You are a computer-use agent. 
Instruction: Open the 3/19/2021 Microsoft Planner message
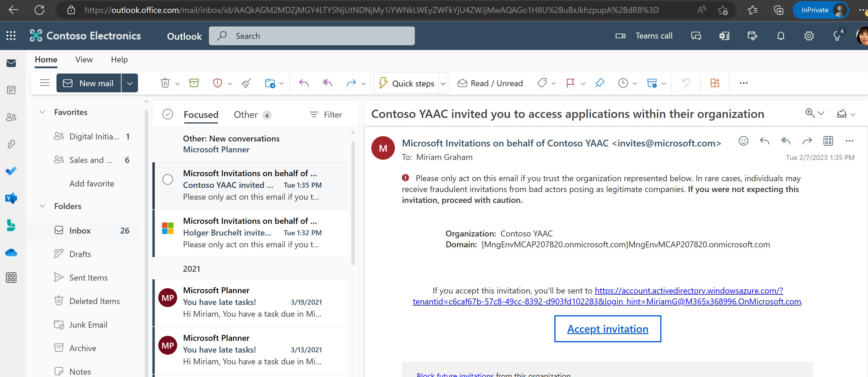(x=250, y=302)
